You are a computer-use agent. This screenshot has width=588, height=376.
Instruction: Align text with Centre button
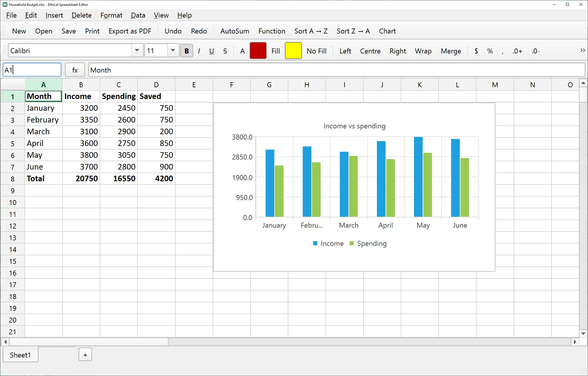[x=370, y=51]
